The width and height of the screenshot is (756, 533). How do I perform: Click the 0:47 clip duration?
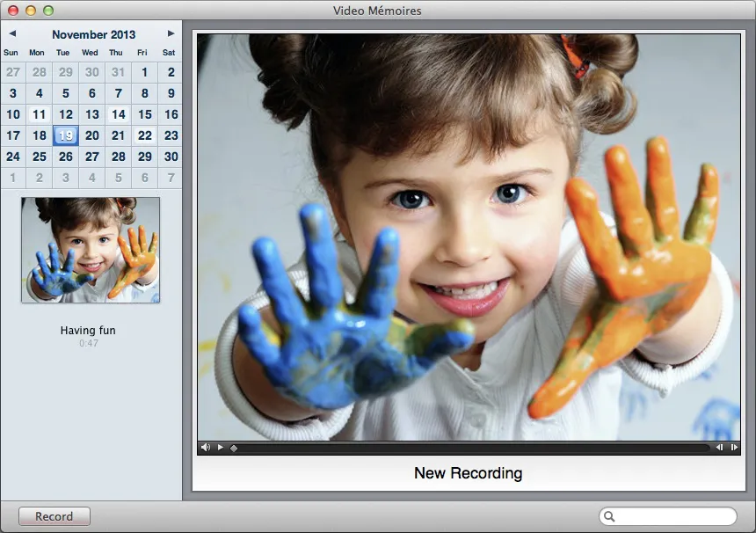coord(89,343)
